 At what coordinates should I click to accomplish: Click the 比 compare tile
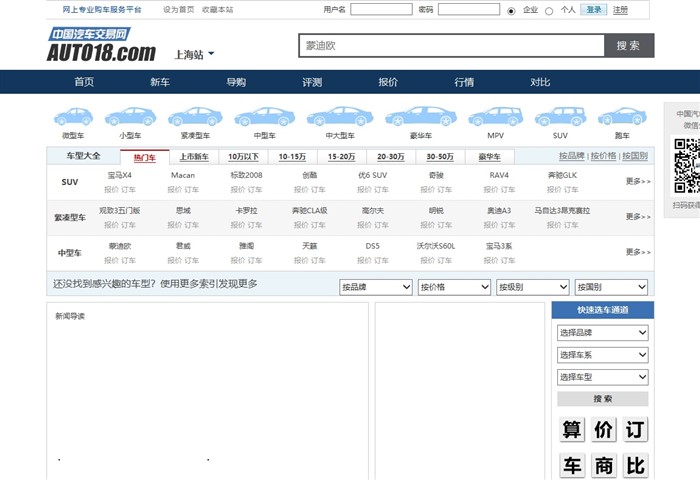pos(635,465)
